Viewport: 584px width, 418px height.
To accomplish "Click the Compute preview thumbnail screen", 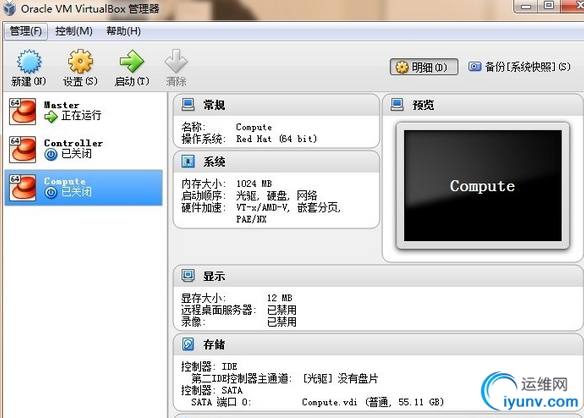I will pyautogui.click(x=483, y=186).
